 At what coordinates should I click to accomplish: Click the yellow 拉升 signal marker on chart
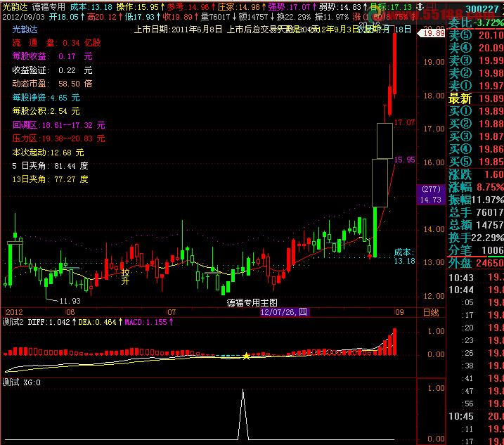[x=125, y=276]
